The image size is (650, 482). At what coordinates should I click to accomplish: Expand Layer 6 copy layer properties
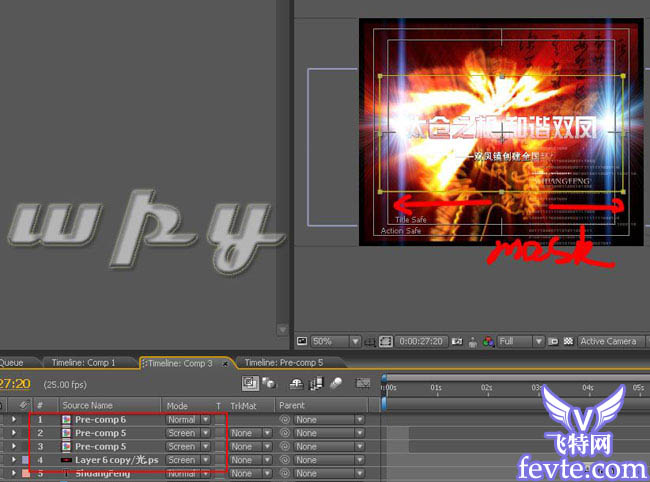point(14,460)
